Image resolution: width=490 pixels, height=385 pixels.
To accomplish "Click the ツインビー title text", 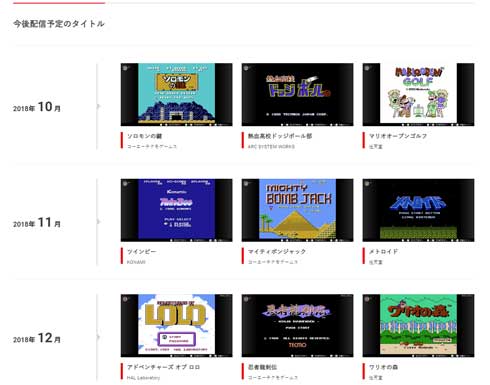I will 141,252.
